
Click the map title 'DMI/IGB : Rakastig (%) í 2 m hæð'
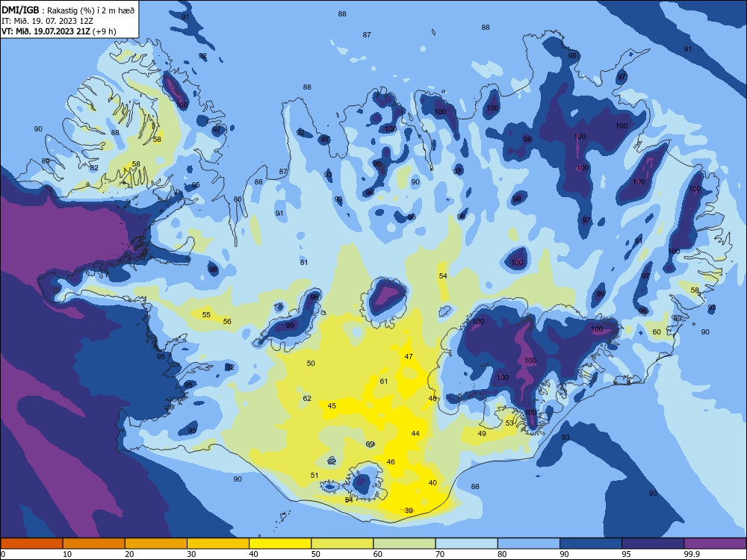click(x=68, y=10)
